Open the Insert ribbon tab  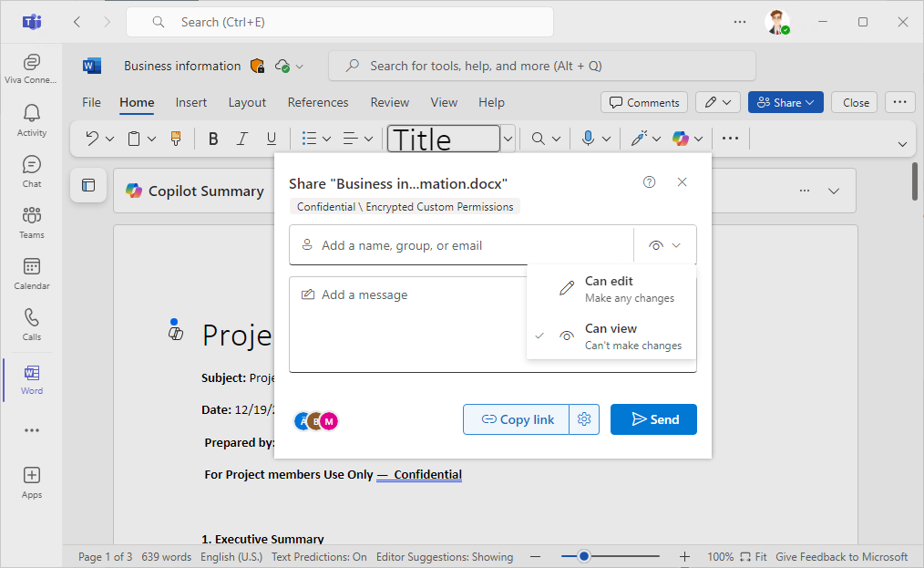click(191, 103)
